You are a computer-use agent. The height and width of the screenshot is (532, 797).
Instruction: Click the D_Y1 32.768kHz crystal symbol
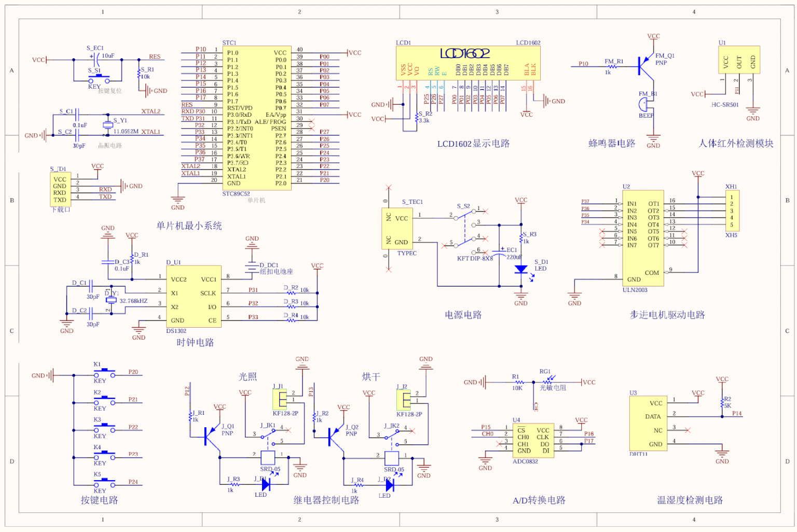pyautogui.click(x=111, y=300)
